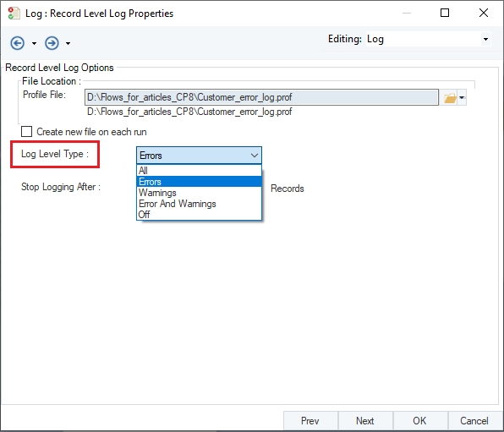This screenshot has height=432, width=504.
Task: Select Warnings log level option
Action: coord(199,193)
